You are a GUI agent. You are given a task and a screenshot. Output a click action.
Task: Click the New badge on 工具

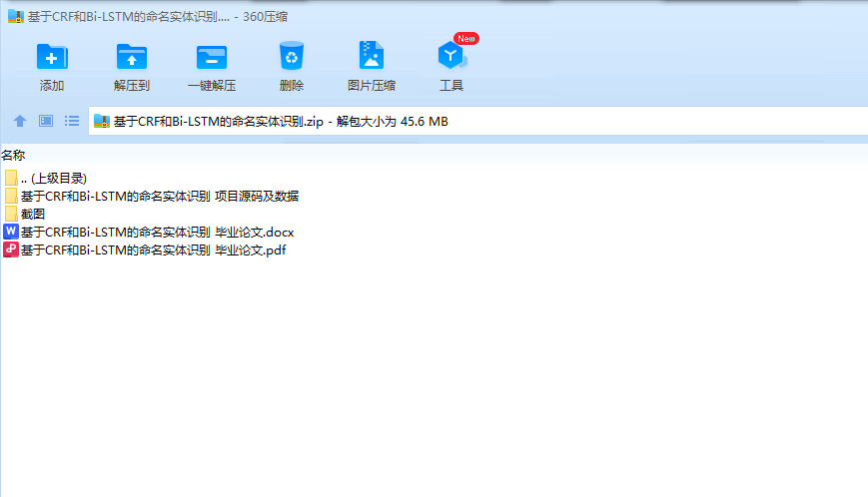click(466, 39)
